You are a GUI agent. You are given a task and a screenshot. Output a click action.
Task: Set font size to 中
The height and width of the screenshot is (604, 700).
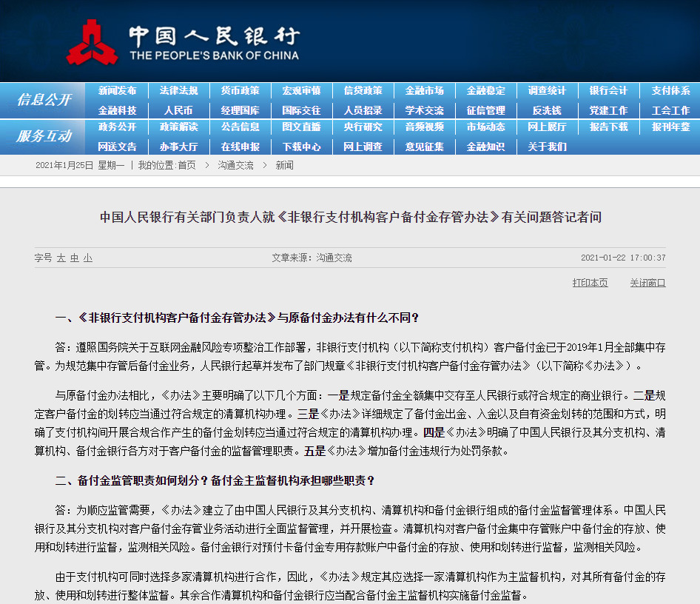tap(75, 258)
